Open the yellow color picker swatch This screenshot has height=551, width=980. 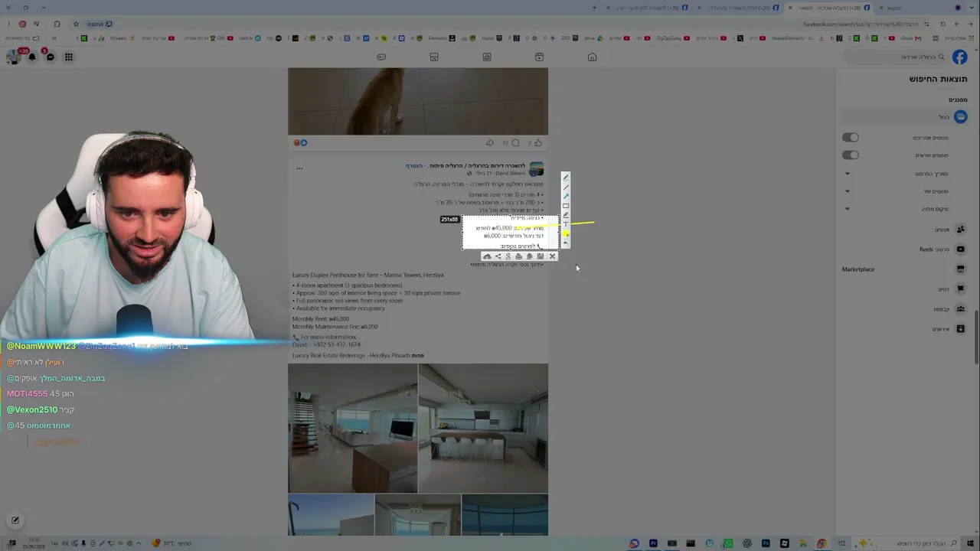tap(566, 234)
